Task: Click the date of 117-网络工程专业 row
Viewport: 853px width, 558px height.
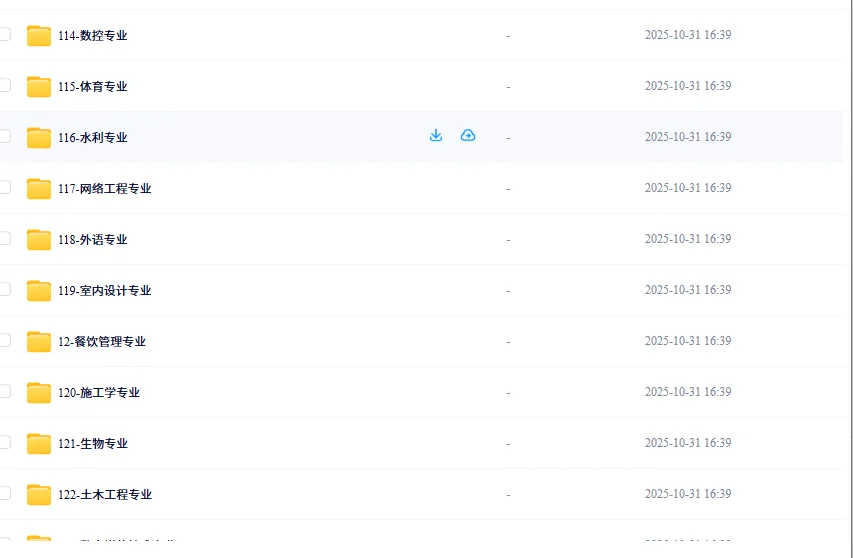Action: (x=688, y=188)
